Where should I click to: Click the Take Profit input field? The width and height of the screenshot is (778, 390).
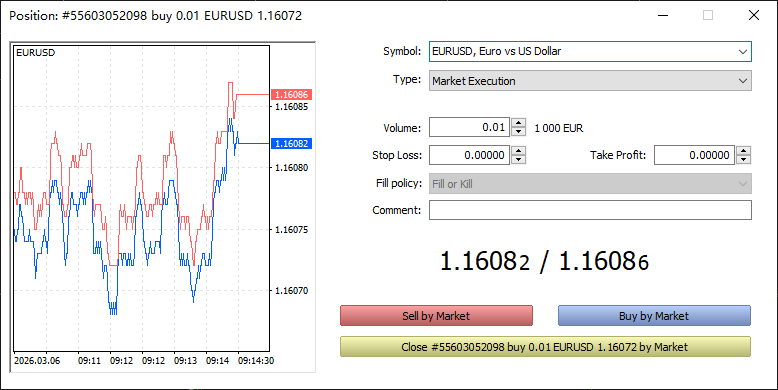tap(694, 155)
